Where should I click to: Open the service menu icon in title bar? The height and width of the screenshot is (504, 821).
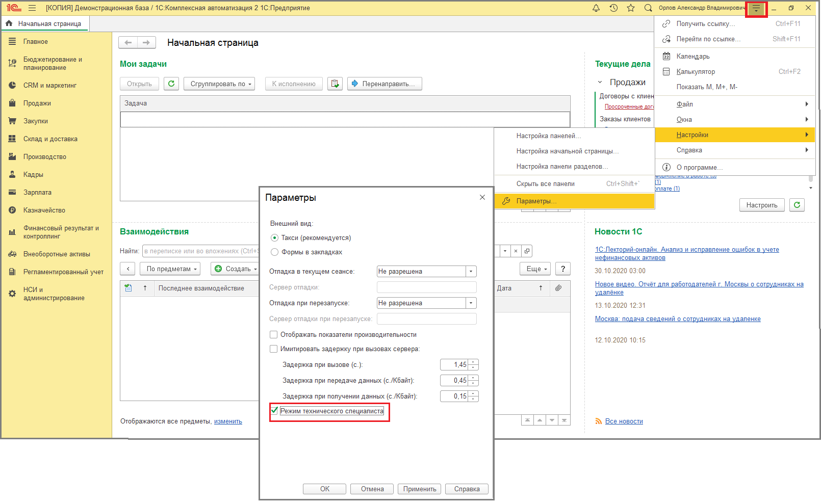(x=756, y=9)
